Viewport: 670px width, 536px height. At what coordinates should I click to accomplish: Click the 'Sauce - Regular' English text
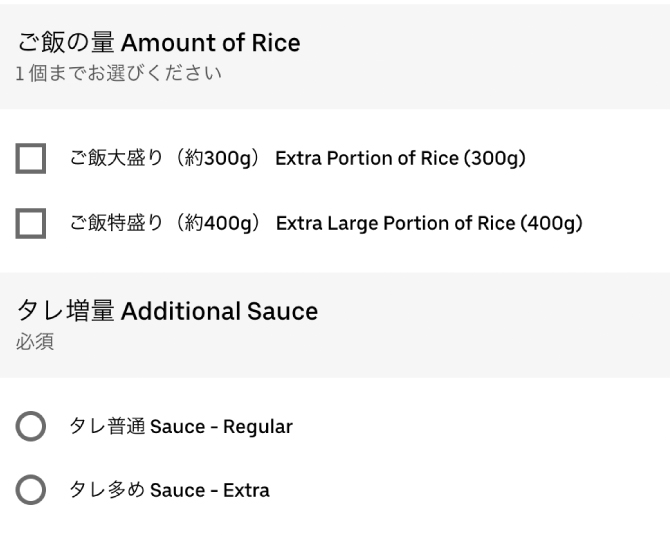[x=221, y=427]
